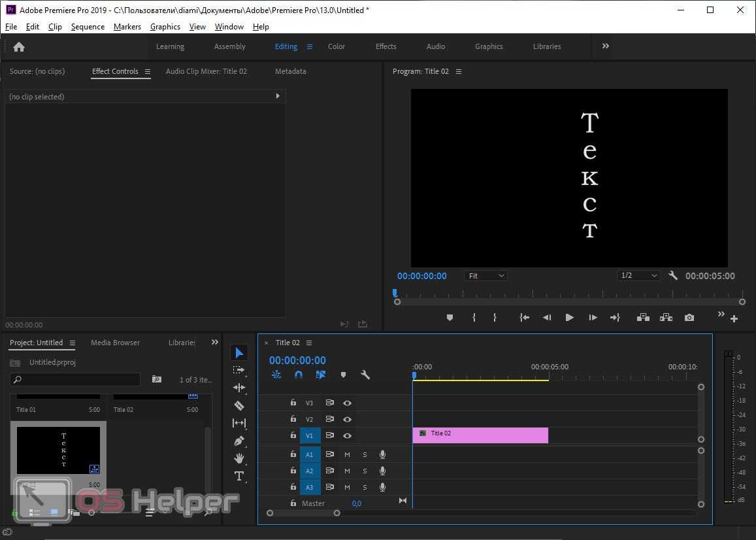Open Title 02 timeline panel menu
This screenshot has width=756, height=540.
pyautogui.click(x=309, y=343)
